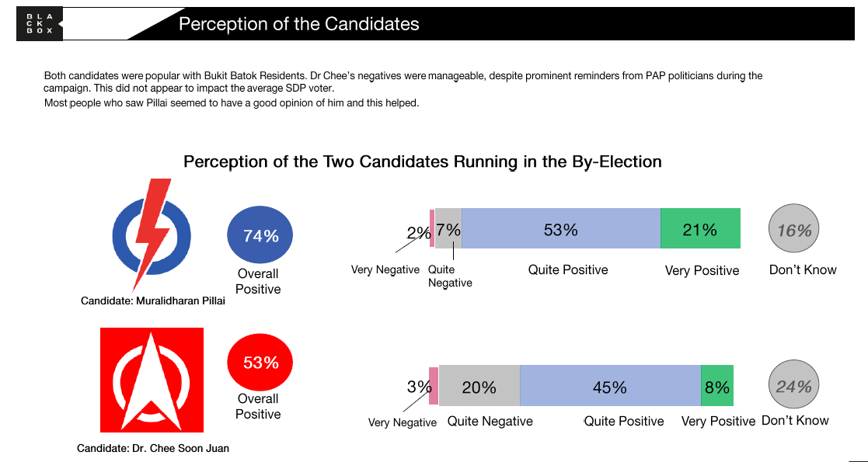
Task: Select Chee's green 8% Very Positive segment
Action: (716, 386)
